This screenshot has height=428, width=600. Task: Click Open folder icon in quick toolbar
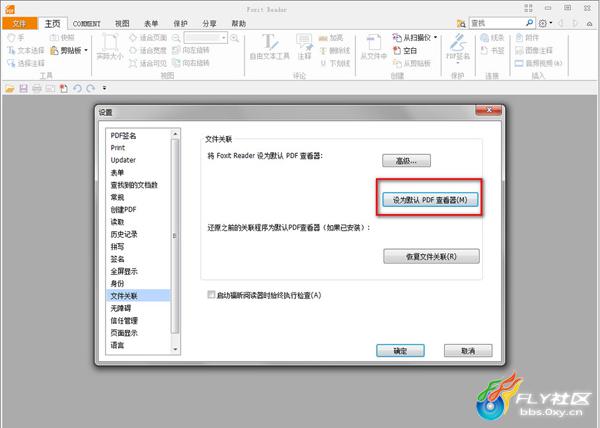point(10,89)
